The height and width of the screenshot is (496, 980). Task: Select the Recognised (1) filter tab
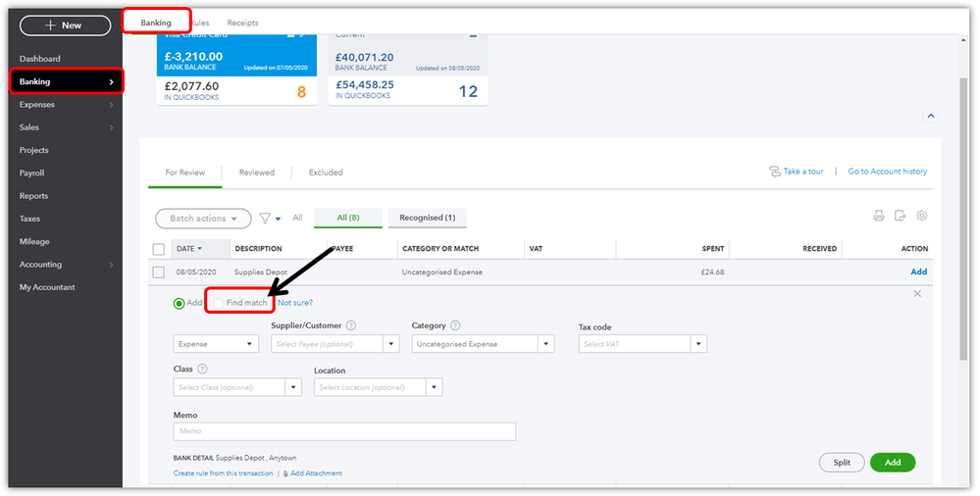[x=428, y=218]
